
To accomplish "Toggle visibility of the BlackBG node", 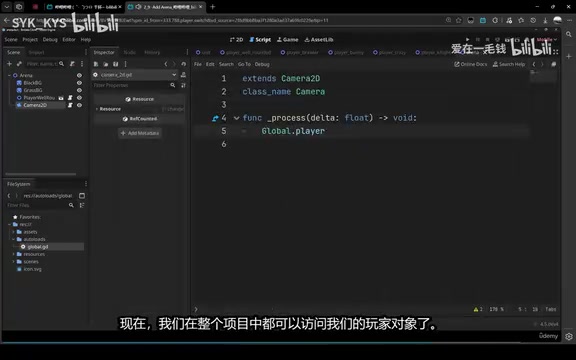I will 79,83.
